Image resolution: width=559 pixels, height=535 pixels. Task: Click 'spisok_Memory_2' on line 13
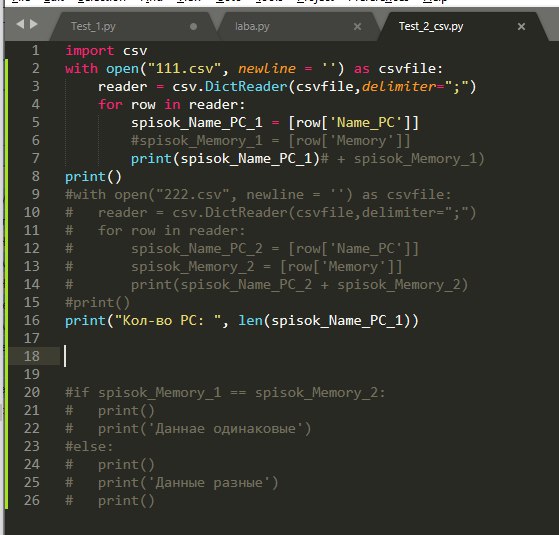point(193,267)
